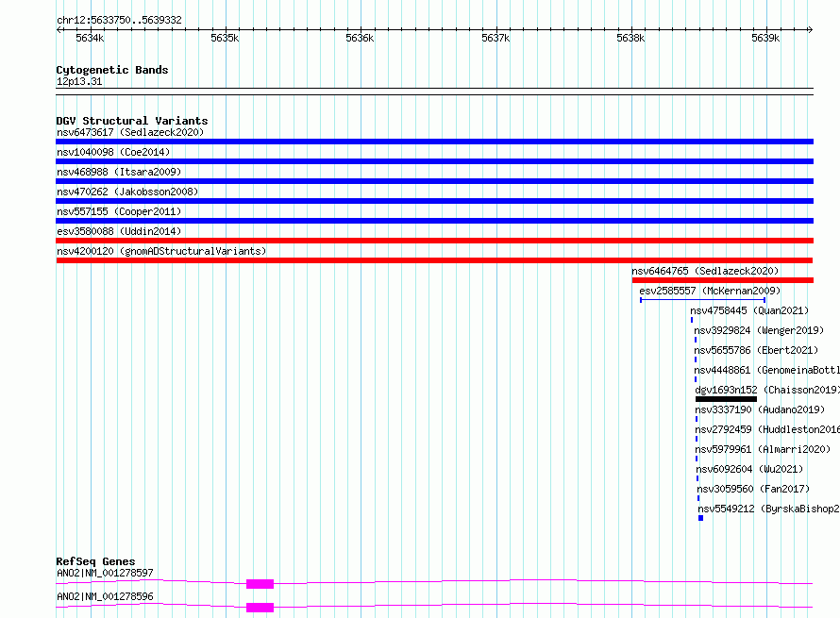Click the short red bar under nsv6464765

coord(723,280)
